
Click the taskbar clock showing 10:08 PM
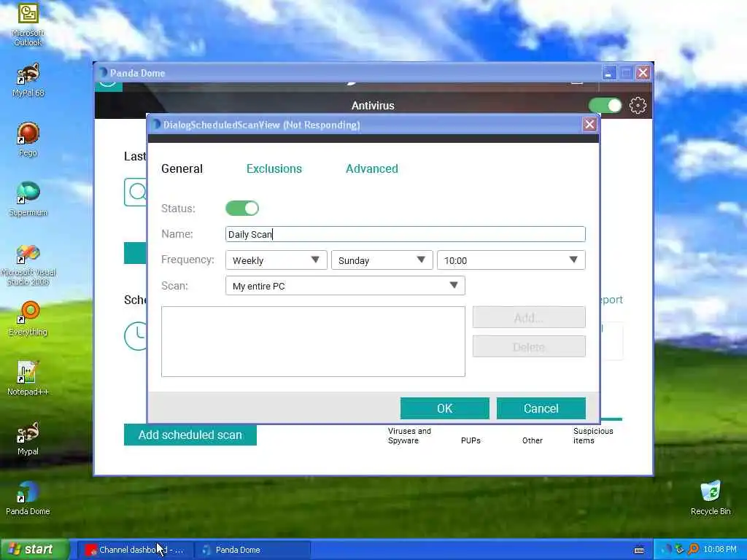(x=720, y=550)
